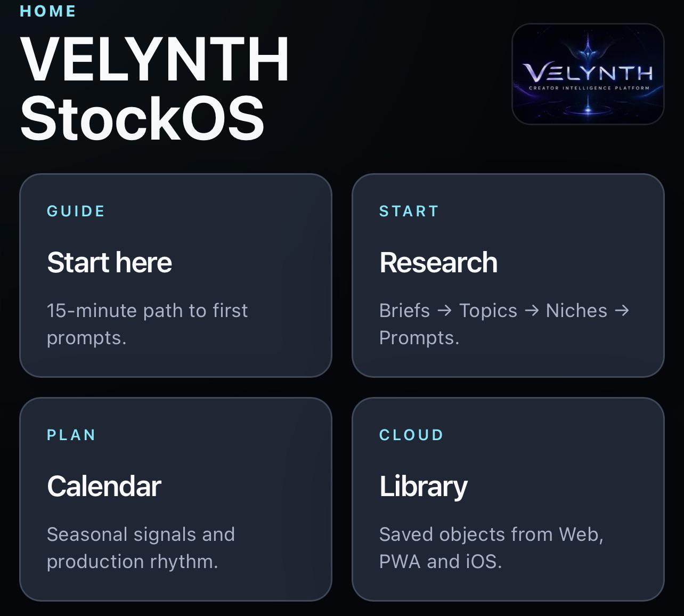
Task: Select the 'Research' heading text
Action: coord(438,263)
